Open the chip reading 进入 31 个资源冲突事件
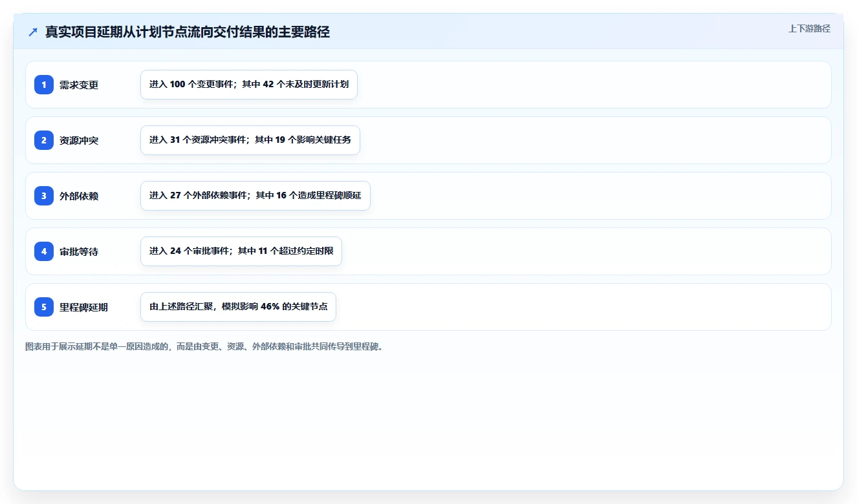This screenshot has height=504, width=857. 250,140
